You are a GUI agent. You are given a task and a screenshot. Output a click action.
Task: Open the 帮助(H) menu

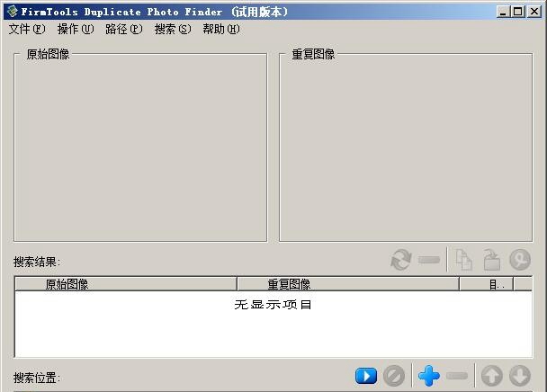coord(221,29)
